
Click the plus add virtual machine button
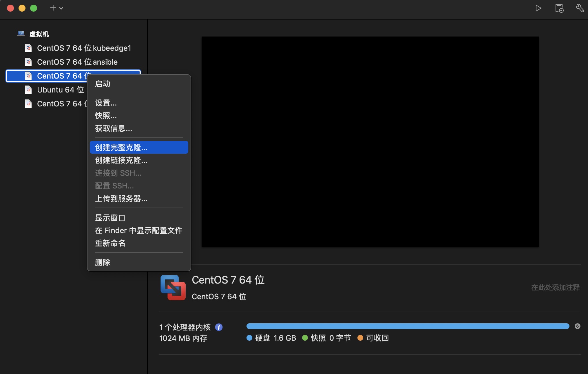[53, 8]
